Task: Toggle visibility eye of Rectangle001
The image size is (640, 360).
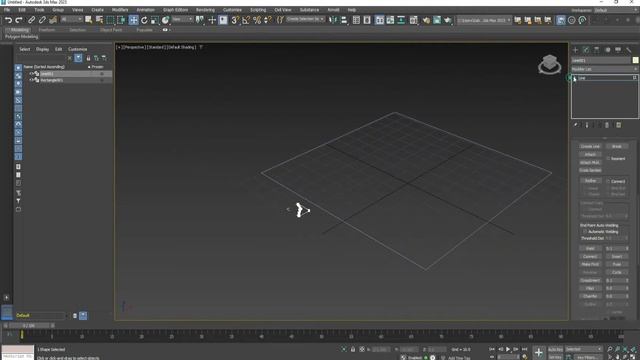Action: point(31,80)
